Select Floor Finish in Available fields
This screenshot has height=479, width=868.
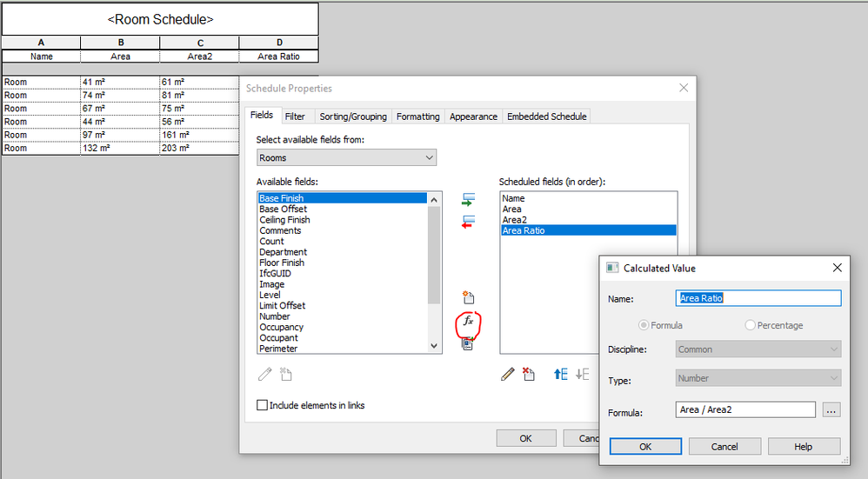point(343,263)
